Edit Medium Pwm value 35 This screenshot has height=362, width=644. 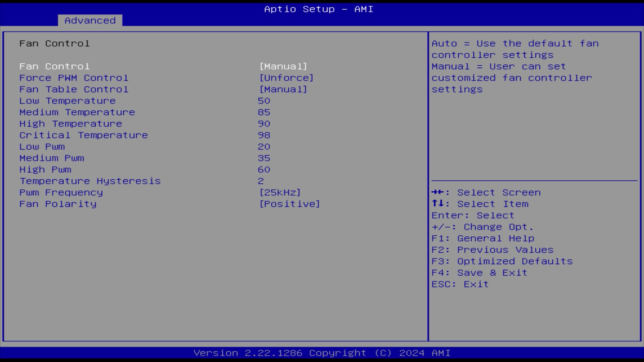pyautogui.click(x=264, y=158)
